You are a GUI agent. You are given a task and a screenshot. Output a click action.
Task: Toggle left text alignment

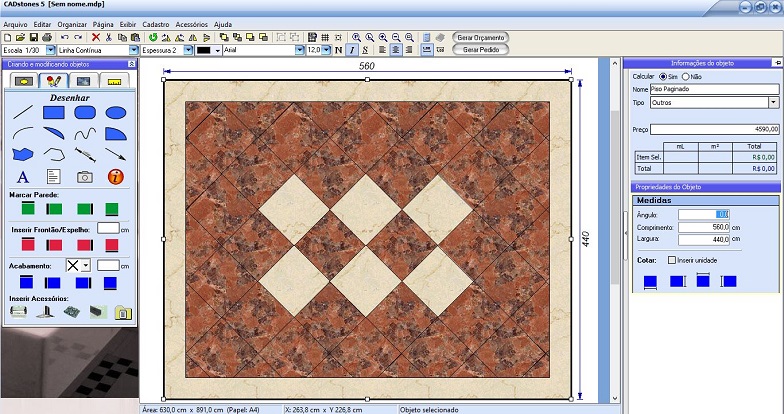382,50
